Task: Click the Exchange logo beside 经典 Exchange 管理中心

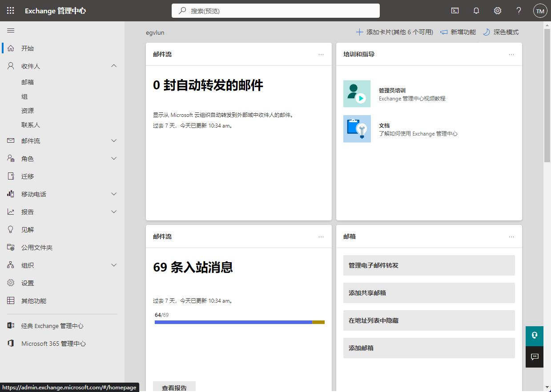Action: pyautogui.click(x=11, y=326)
